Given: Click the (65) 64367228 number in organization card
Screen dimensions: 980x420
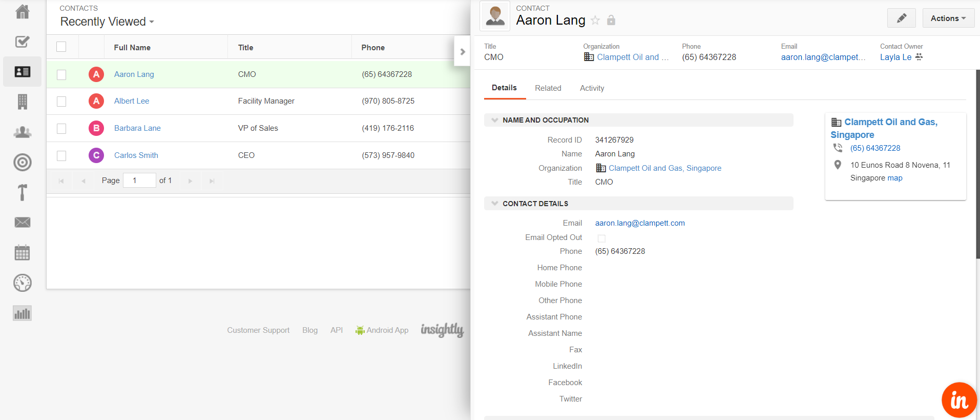Looking at the screenshot, I should click(875, 148).
